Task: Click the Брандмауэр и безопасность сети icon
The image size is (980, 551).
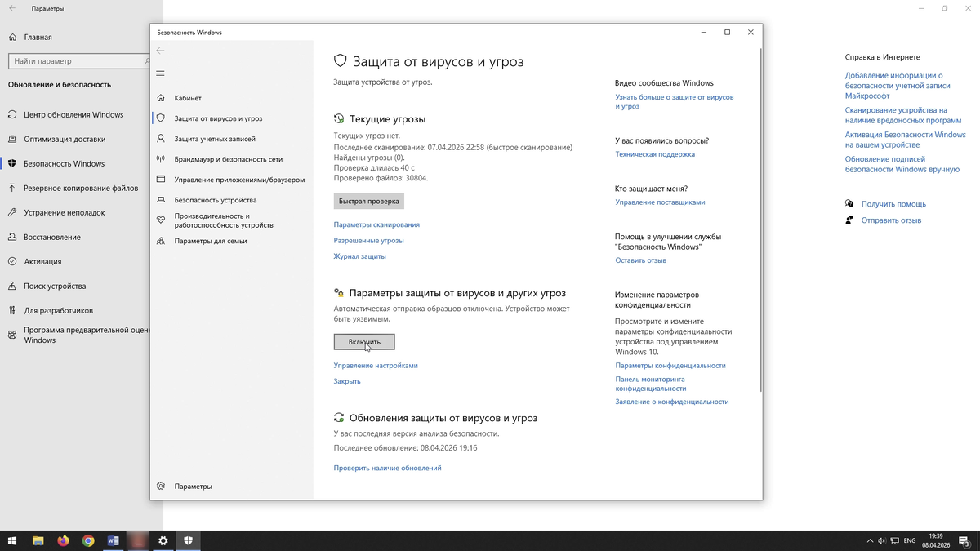Action: (x=160, y=159)
